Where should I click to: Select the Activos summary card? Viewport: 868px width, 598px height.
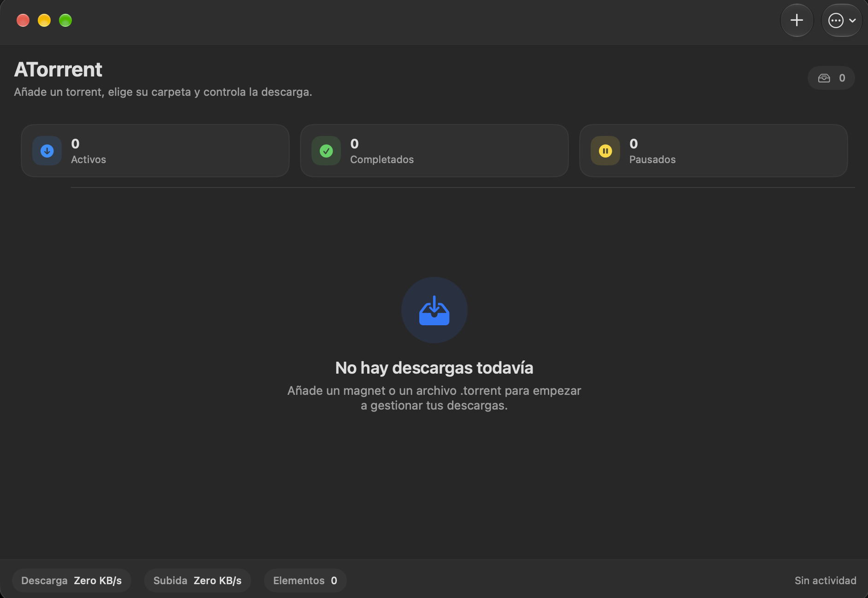click(x=155, y=151)
